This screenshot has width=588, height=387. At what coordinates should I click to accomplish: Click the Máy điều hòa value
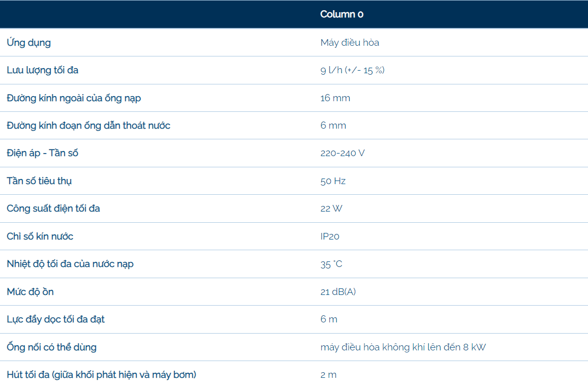[350, 42]
